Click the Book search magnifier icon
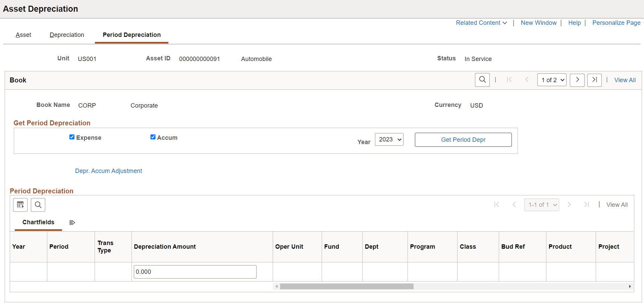The width and height of the screenshot is (644, 305). (482, 80)
